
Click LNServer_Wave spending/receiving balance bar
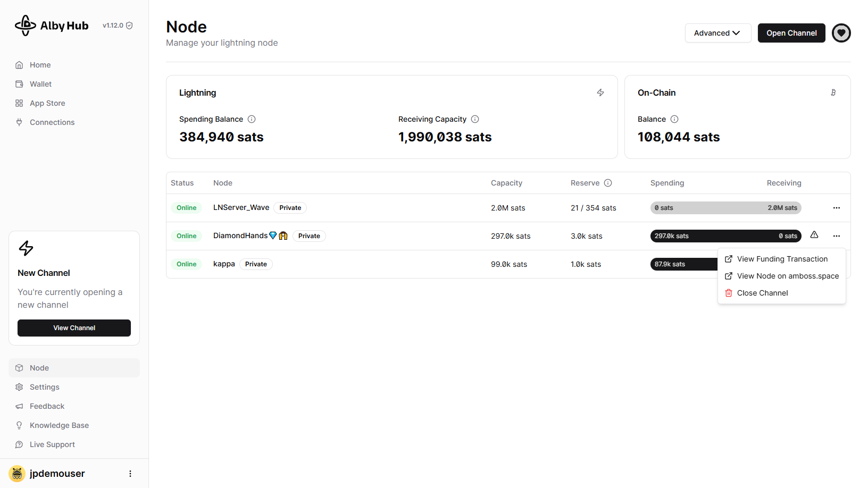(x=725, y=208)
